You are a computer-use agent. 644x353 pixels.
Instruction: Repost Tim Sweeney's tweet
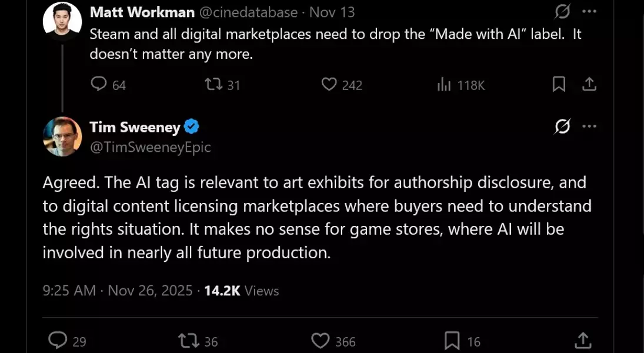tap(190, 341)
